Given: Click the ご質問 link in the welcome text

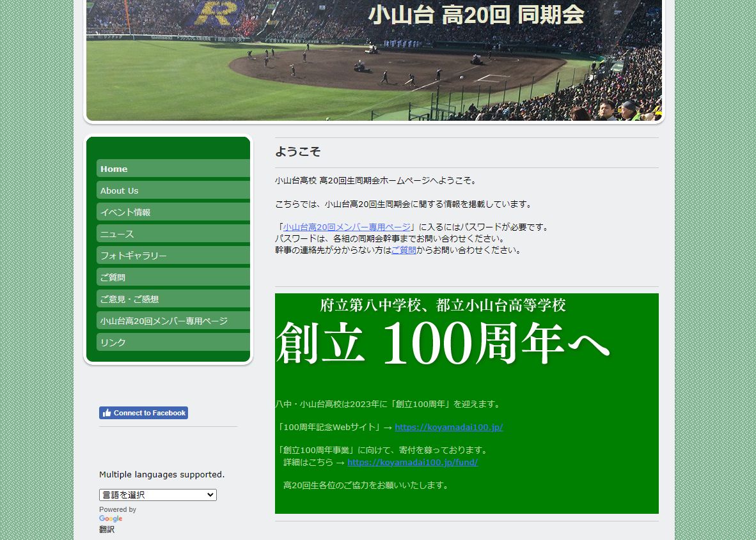Looking at the screenshot, I should point(404,250).
